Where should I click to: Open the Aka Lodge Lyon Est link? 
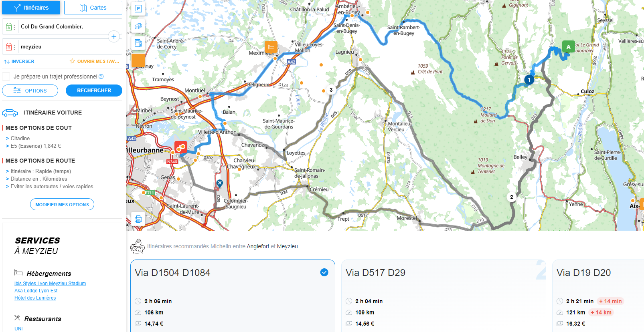click(x=36, y=291)
